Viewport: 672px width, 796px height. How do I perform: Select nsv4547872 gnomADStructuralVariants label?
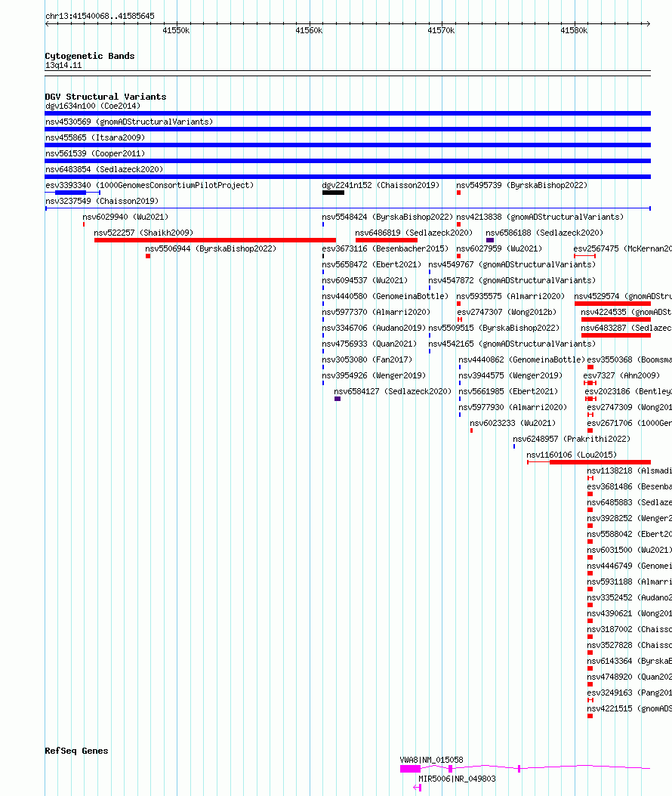tap(512, 280)
